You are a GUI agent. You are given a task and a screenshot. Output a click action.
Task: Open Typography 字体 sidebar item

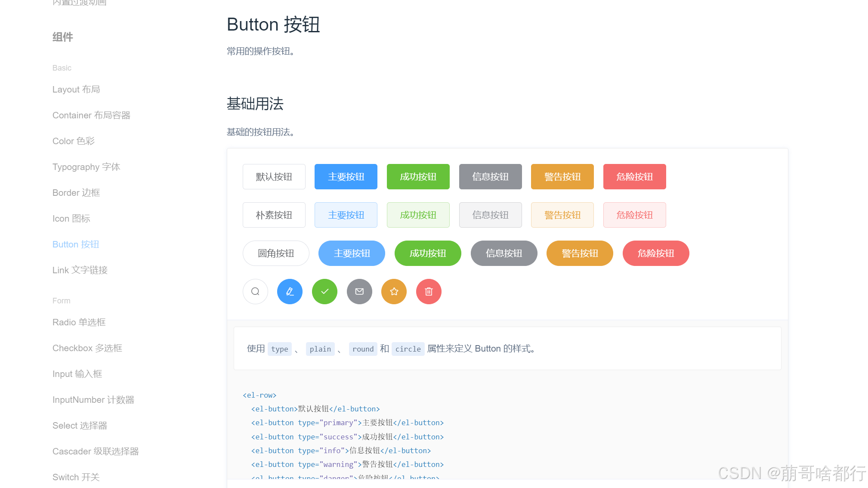pos(86,167)
